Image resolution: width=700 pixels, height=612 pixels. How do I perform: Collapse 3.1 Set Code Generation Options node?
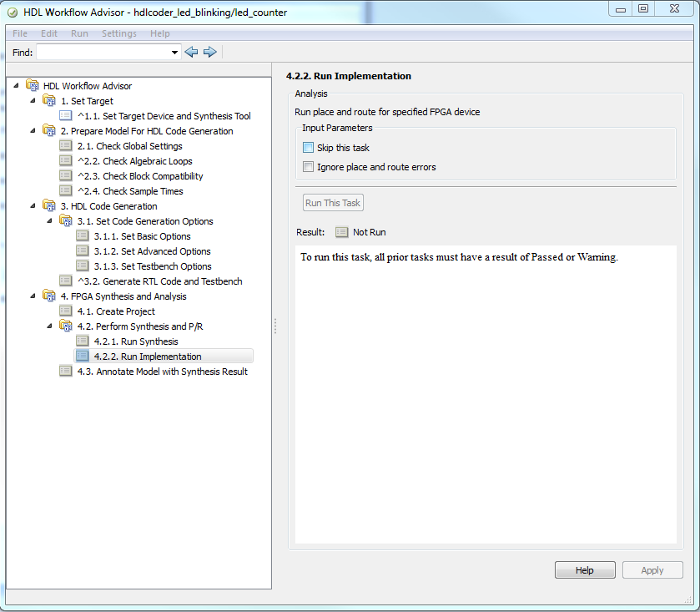pyautogui.click(x=49, y=220)
